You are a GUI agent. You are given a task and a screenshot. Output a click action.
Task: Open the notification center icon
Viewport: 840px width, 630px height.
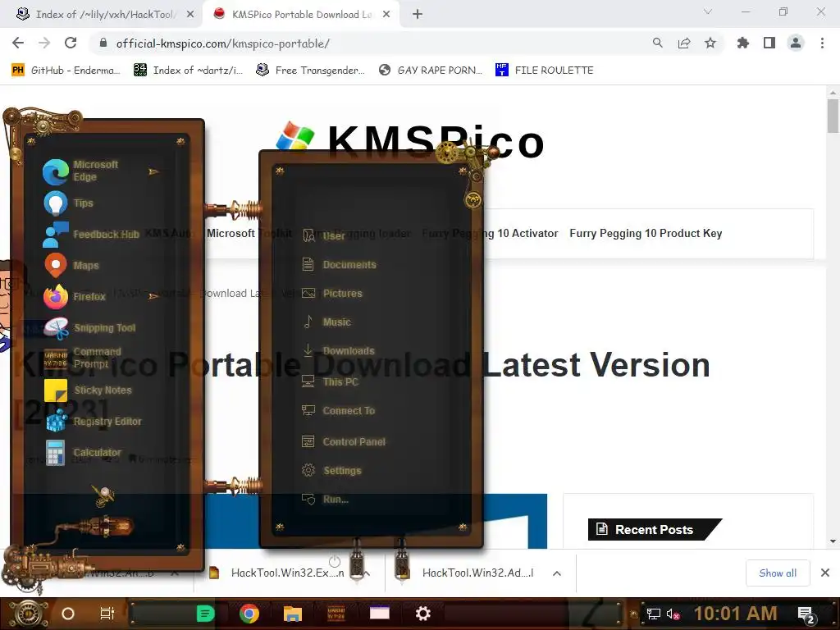[806, 614]
